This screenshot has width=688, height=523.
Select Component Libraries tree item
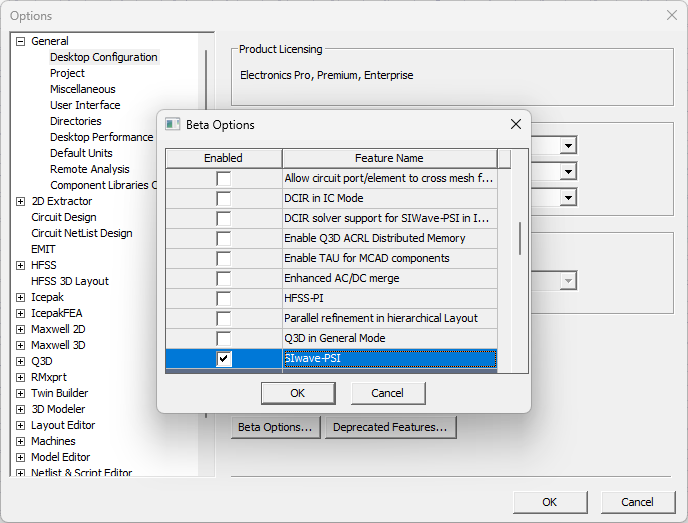103,185
